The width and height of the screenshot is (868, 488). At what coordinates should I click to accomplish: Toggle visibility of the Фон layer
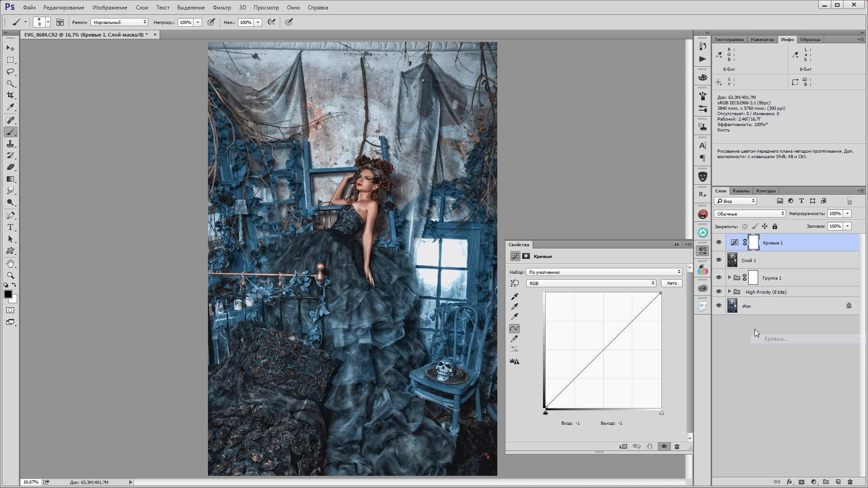(x=719, y=306)
